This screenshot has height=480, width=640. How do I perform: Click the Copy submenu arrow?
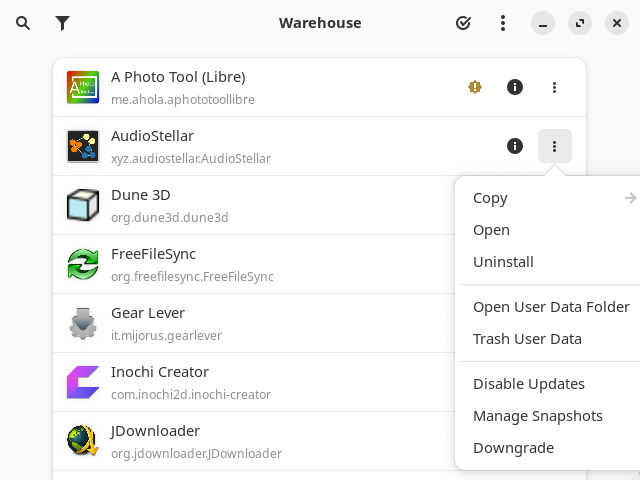tap(631, 198)
